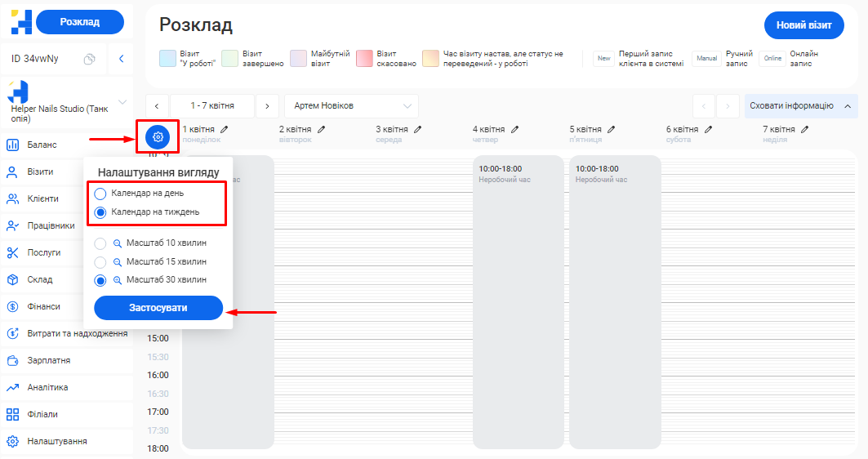Image resolution: width=868 pixels, height=459 pixels.
Task: Click pencil icon next to 4 квітня
Action: pyautogui.click(x=515, y=129)
